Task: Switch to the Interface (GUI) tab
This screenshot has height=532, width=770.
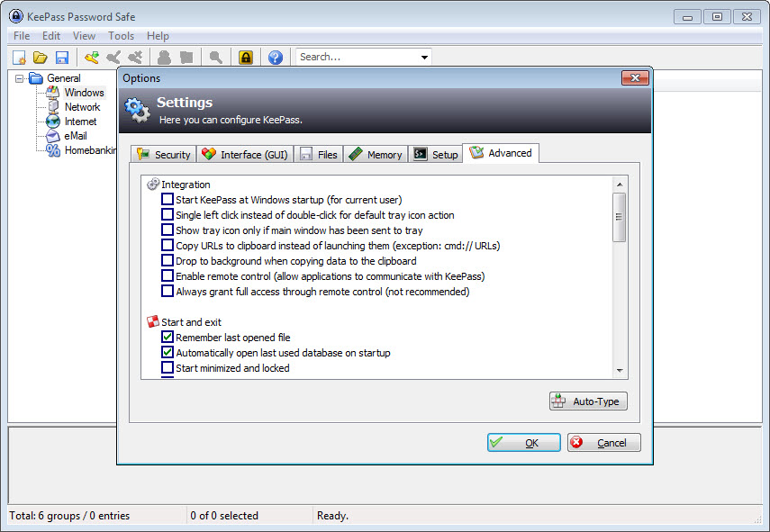Action: [245, 154]
